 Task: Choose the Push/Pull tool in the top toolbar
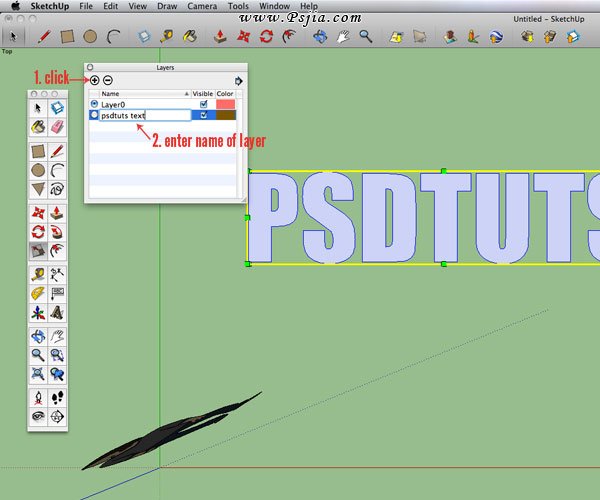click(220, 37)
